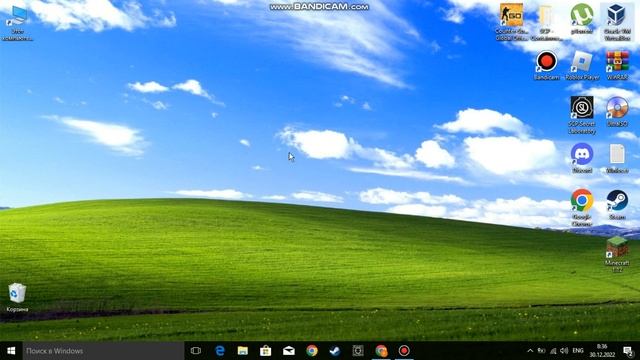Screen dimensions: 640x360
Task: Select the Roblox Player desktop shortcut
Action: pyautogui.click(x=582, y=65)
